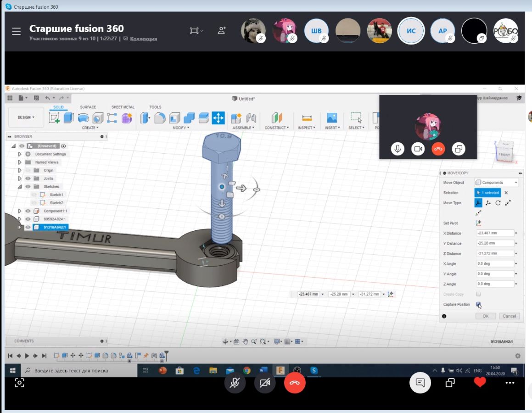
Task: Click the Fillet tool in Modify
Action: tap(160, 118)
